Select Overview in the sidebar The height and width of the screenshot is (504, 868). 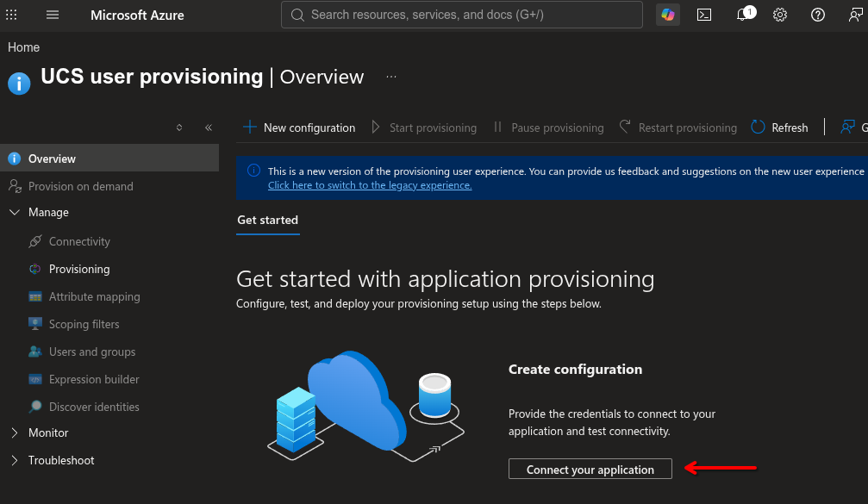click(x=109, y=158)
